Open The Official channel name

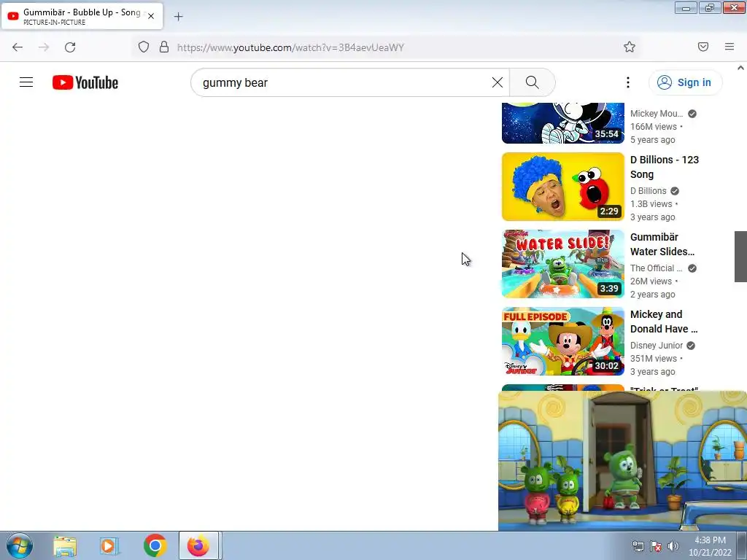pos(657,268)
